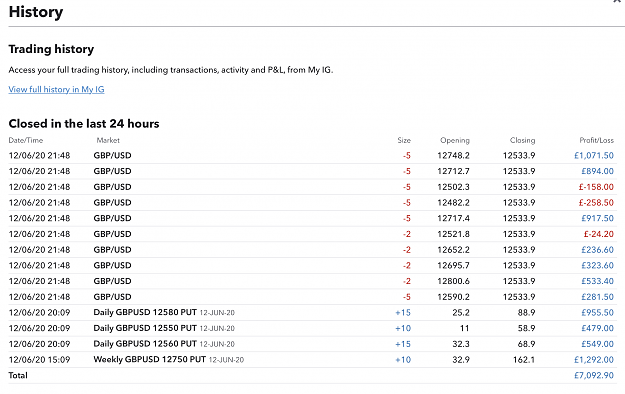Click opening price 12748.2
This screenshot has width=625, height=394.
click(x=453, y=156)
